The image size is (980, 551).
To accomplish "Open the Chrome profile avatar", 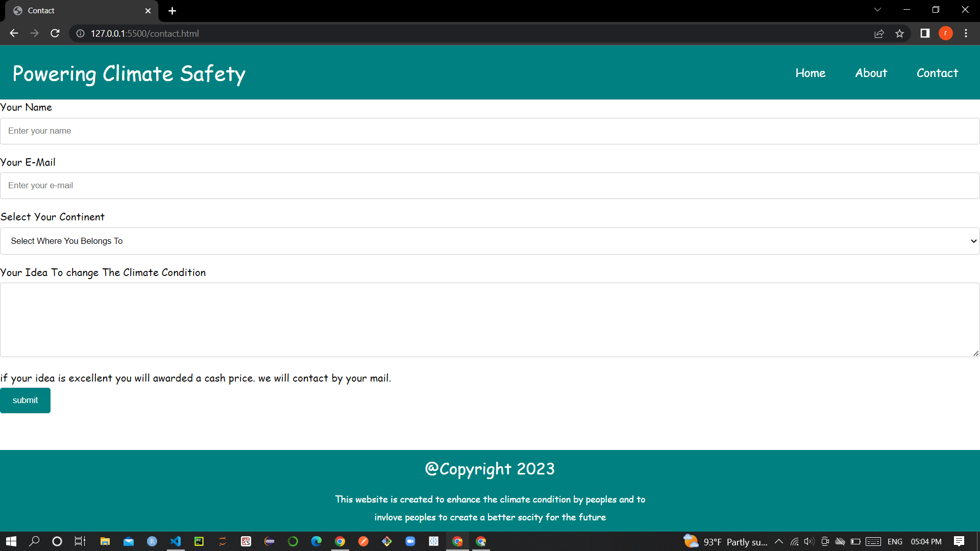I will pyautogui.click(x=945, y=33).
